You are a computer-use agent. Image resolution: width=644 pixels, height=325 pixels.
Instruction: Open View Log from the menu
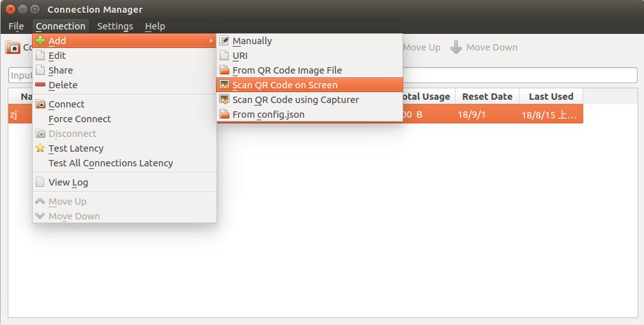pos(68,182)
